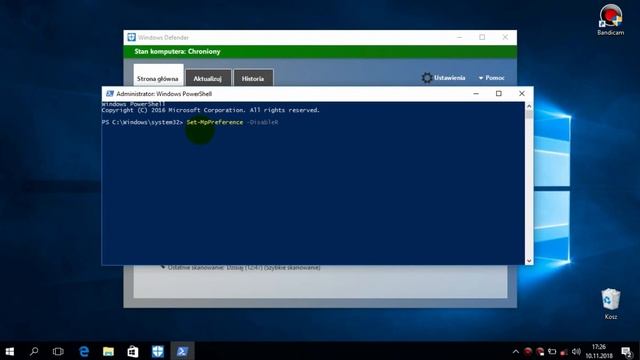Viewport: 640px width, 360px height.
Task: Minimize the Windows Defender window
Action: click(x=459, y=37)
